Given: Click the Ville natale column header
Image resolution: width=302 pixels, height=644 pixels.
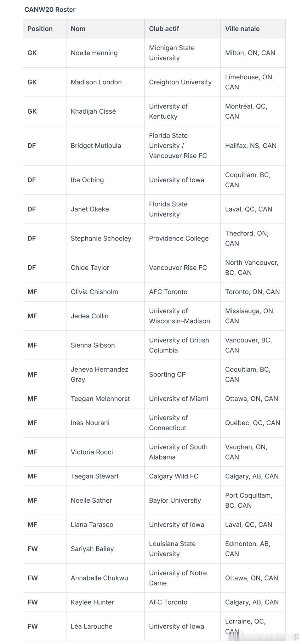Looking at the screenshot, I should click(253, 29).
